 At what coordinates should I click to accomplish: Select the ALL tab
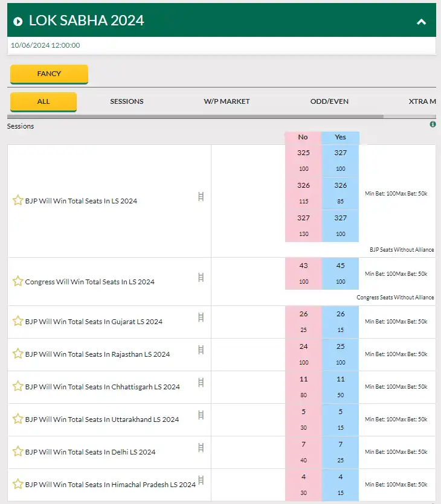click(43, 101)
